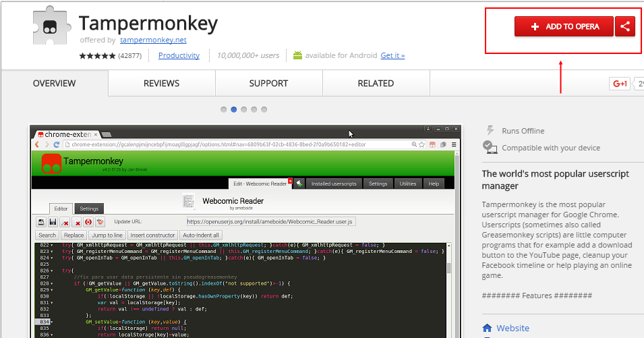Select the highlighted blue second carousel dot
Screen dimensions: 644x338
point(234,110)
